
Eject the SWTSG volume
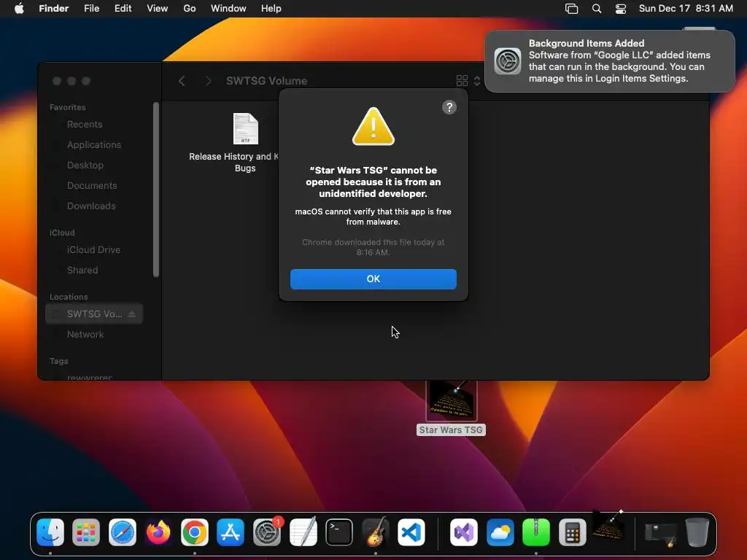[132, 314]
